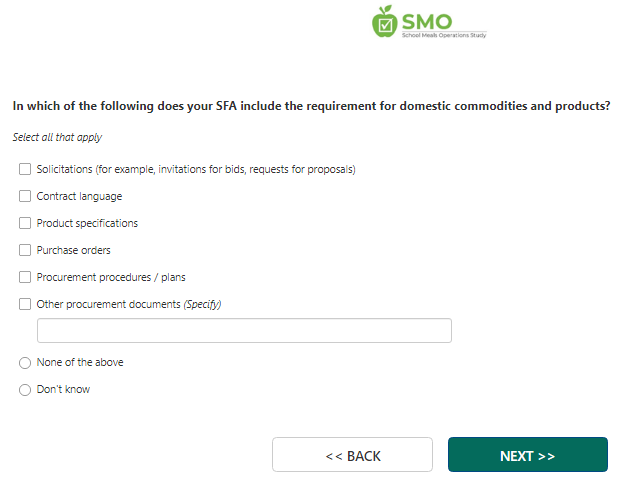
Task: Click the 'Purchase orders' label text
Action: pyautogui.click(x=73, y=250)
